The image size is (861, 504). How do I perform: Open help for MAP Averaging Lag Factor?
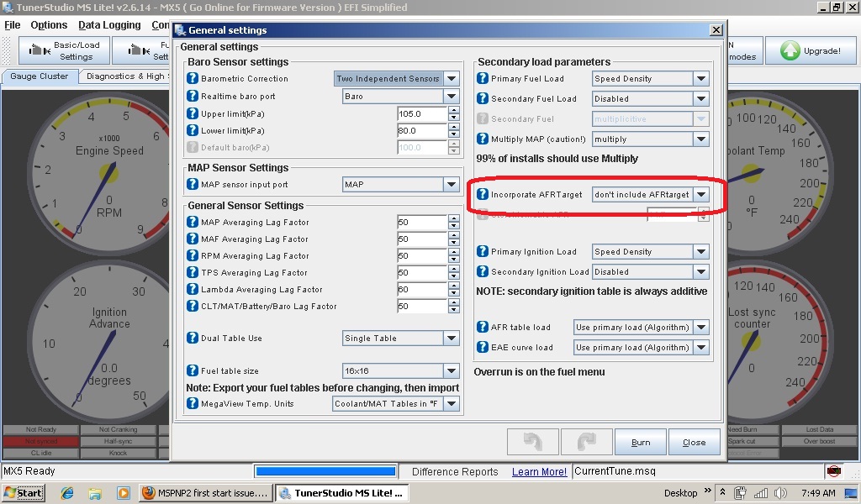[193, 222]
